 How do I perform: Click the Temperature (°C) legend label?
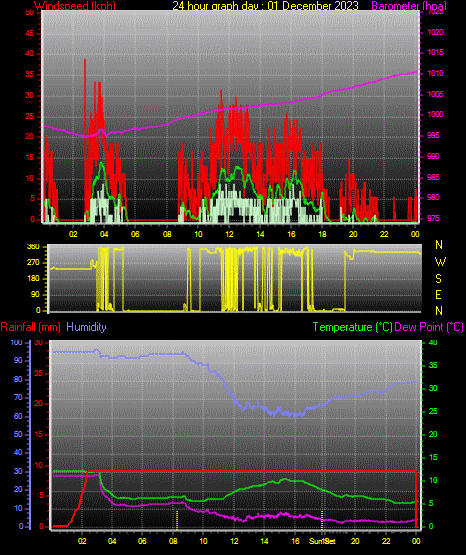tap(353, 327)
